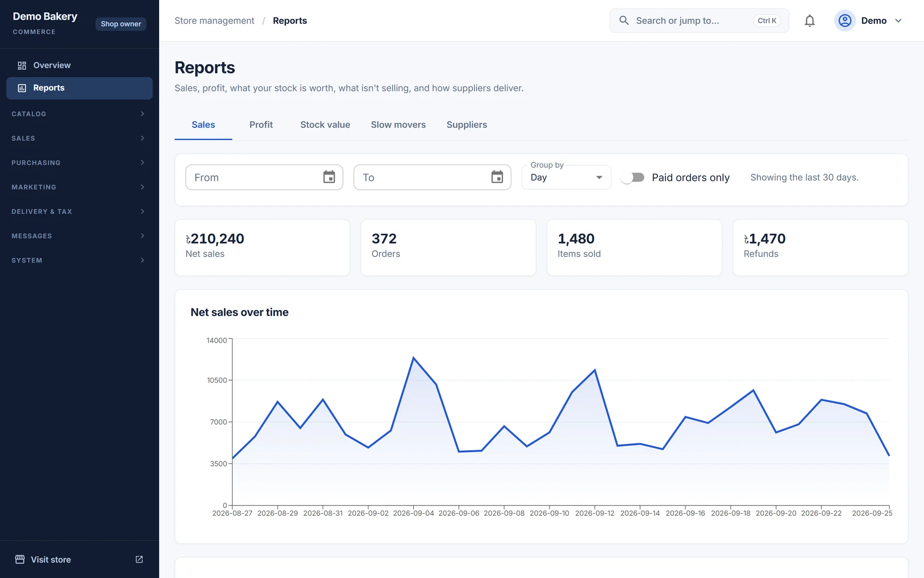Click the Demo user avatar icon

tap(845, 21)
